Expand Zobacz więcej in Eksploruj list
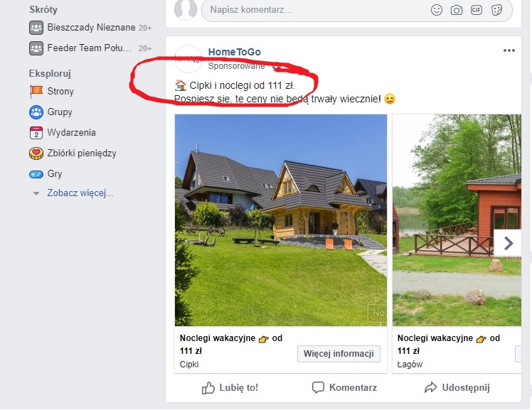The width and height of the screenshot is (532, 410). (x=80, y=193)
